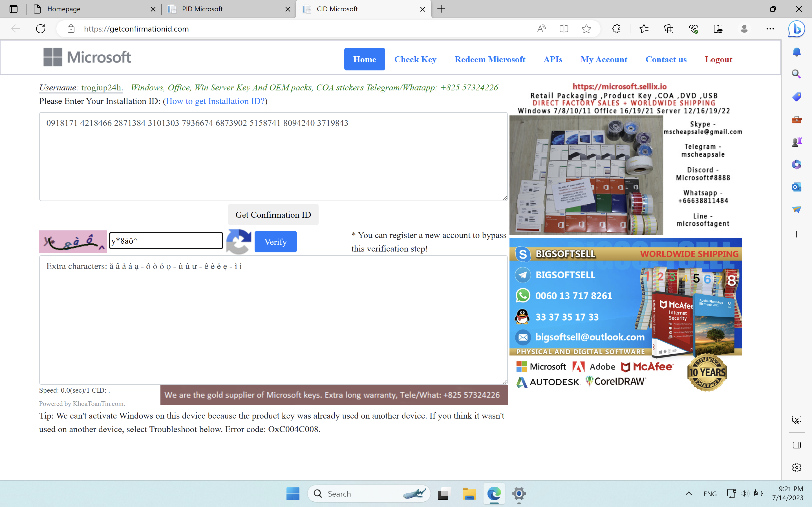Viewport: 812px width, 507px height.
Task: Open Outlook icon in Edge sidebar
Action: tap(796, 187)
